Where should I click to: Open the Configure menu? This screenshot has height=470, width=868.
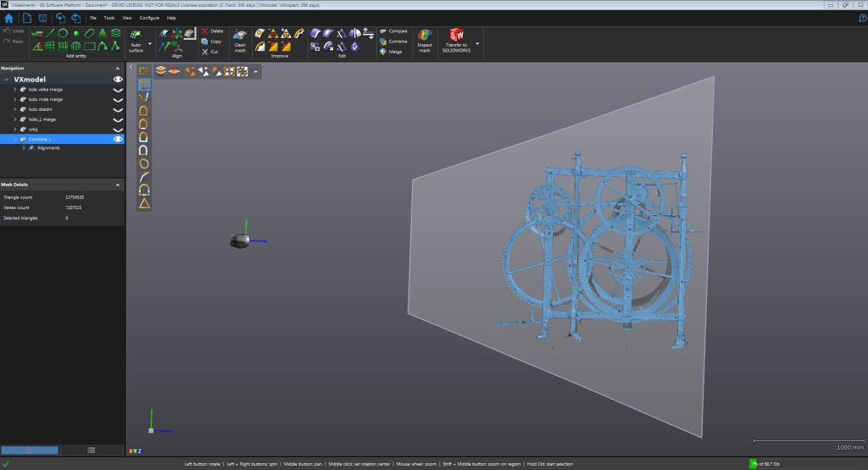point(149,17)
